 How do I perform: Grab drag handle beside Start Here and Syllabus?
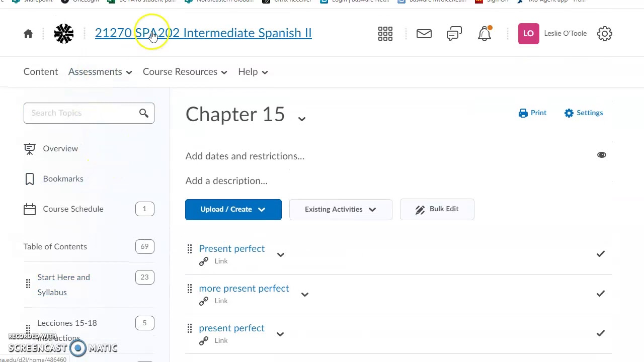pyautogui.click(x=28, y=284)
